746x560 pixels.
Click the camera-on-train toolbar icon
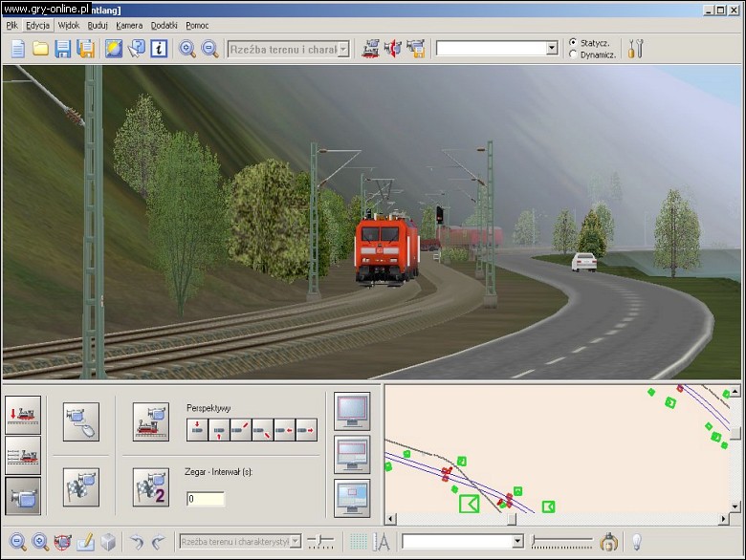pos(371,49)
